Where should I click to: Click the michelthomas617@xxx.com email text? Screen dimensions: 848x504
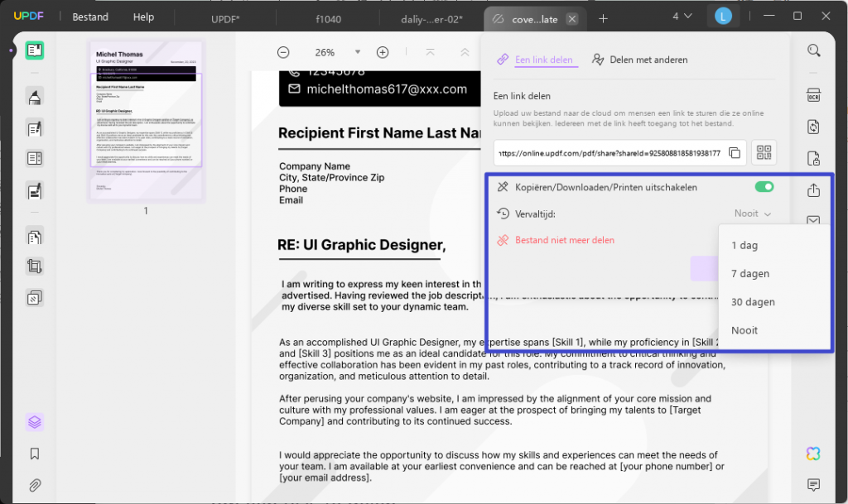[387, 89]
